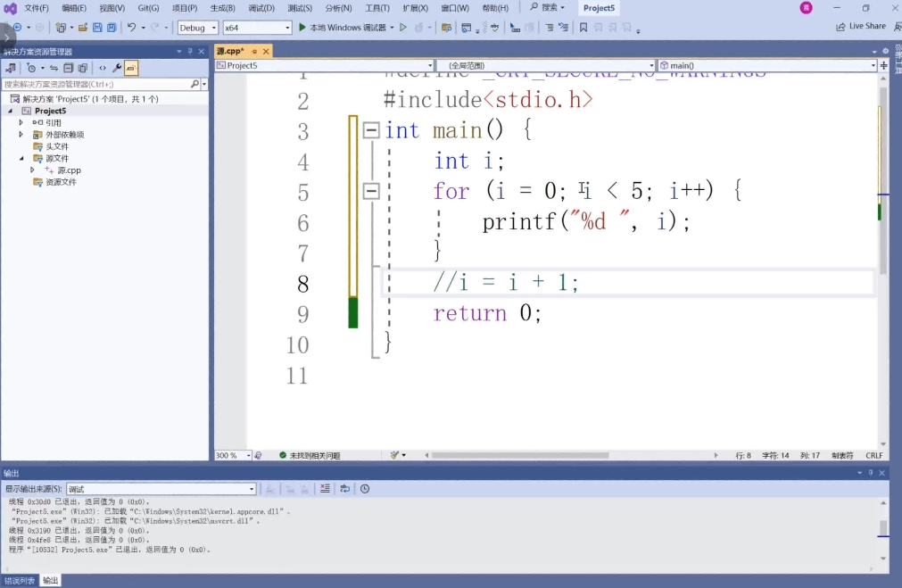Click the Solution Explorer home view icon

coord(11,68)
